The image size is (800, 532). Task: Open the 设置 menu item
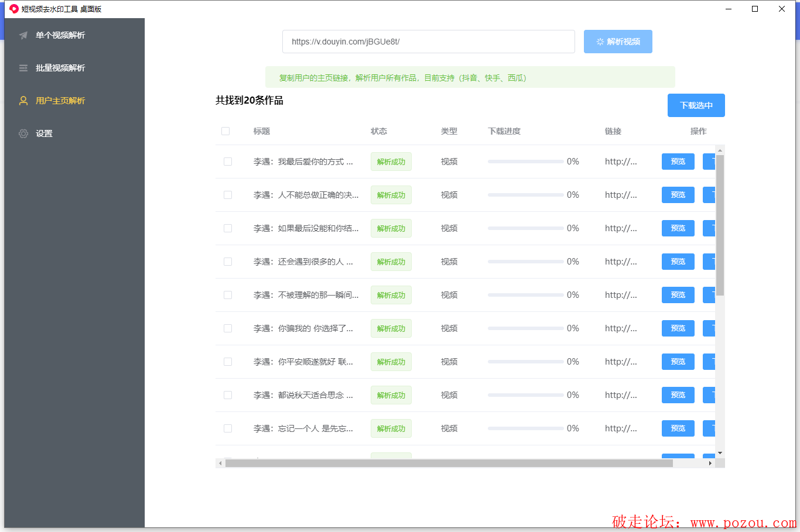pos(74,133)
